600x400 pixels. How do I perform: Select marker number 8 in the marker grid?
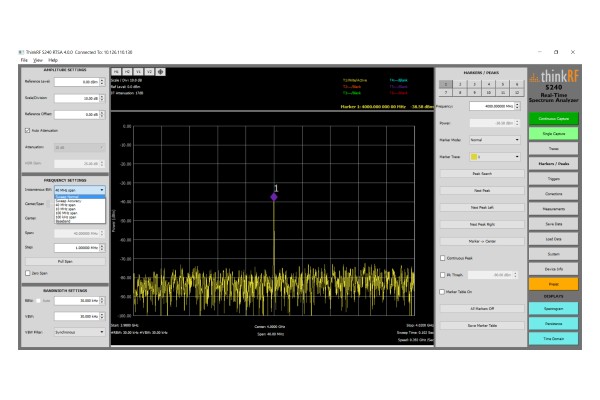460,92
